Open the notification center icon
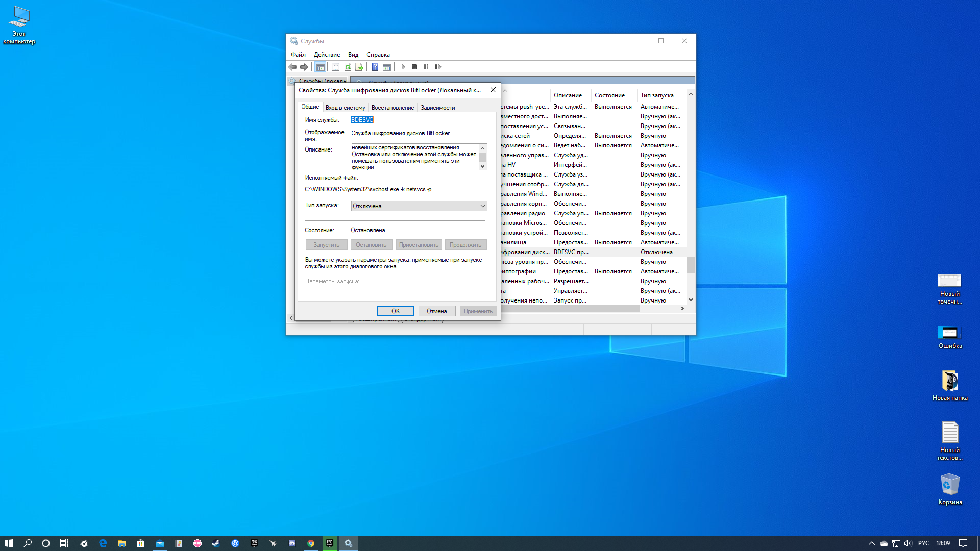The image size is (980, 551). point(963,543)
